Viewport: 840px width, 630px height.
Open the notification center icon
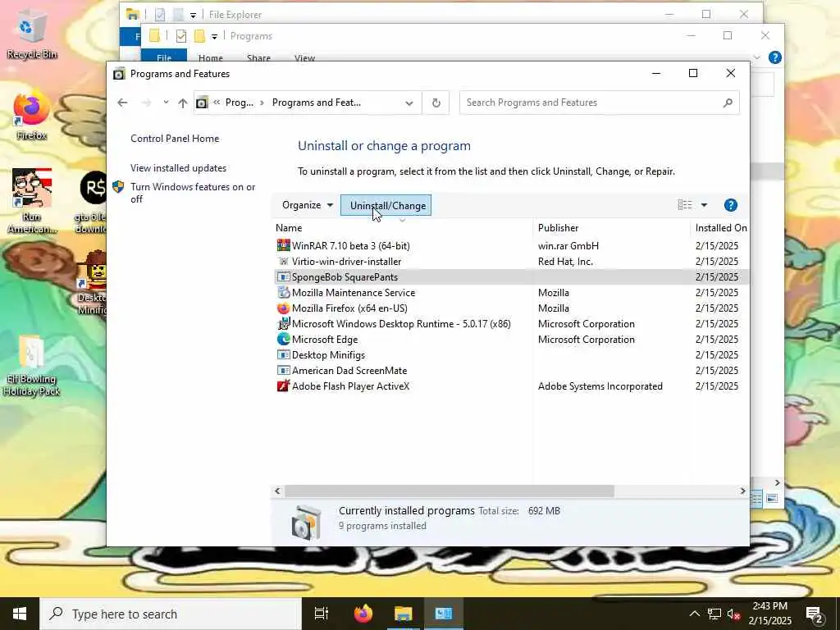click(815, 614)
